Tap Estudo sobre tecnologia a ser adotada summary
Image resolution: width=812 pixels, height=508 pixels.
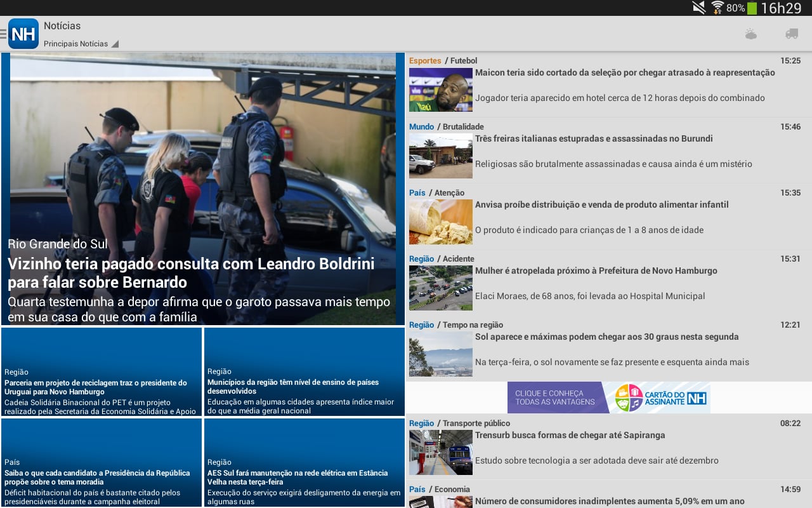[x=597, y=461]
